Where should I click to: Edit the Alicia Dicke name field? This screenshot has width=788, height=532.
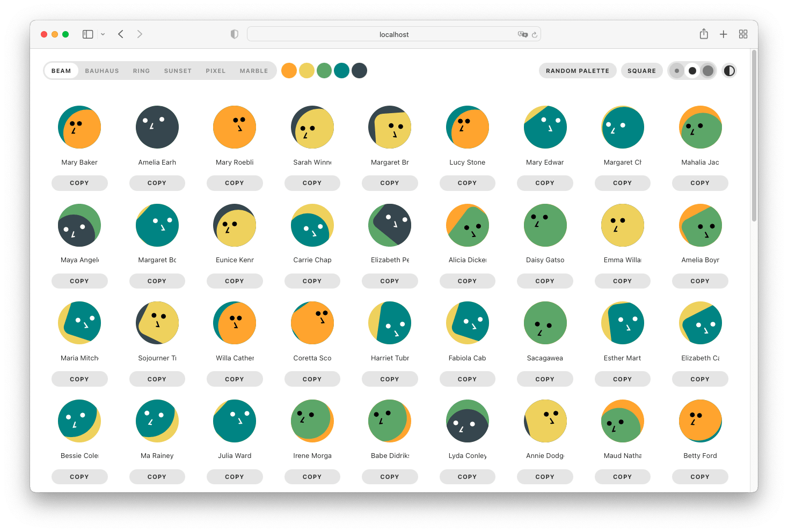click(468, 260)
